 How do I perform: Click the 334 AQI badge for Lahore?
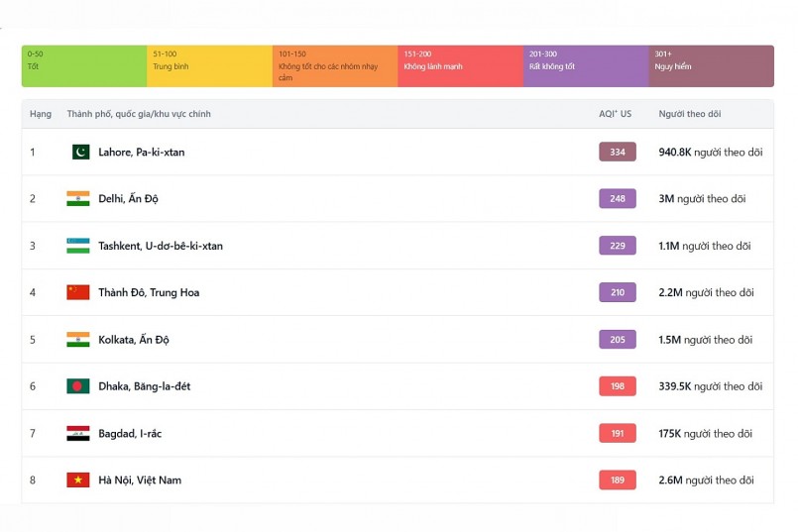tap(617, 152)
